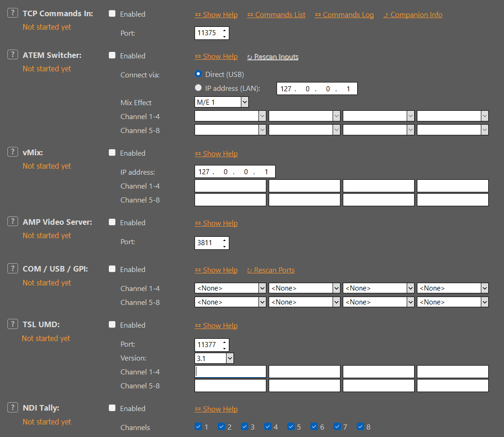504x437 pixels.
Task: Click ATEM LAN IP address field
Action: pyautogui.click(x=317, y=89)
